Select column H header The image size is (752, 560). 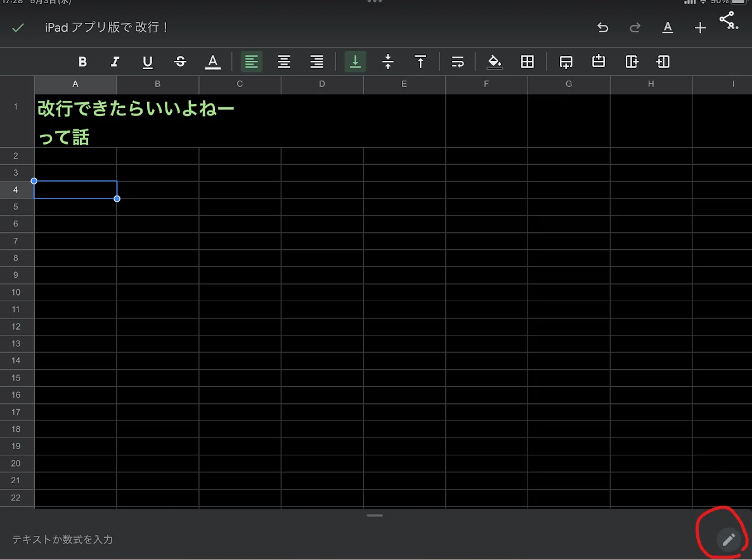click(651, 84)
